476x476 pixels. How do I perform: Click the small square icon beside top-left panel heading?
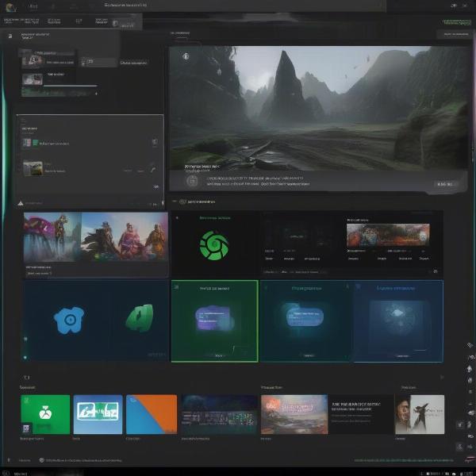coord(10,36)
